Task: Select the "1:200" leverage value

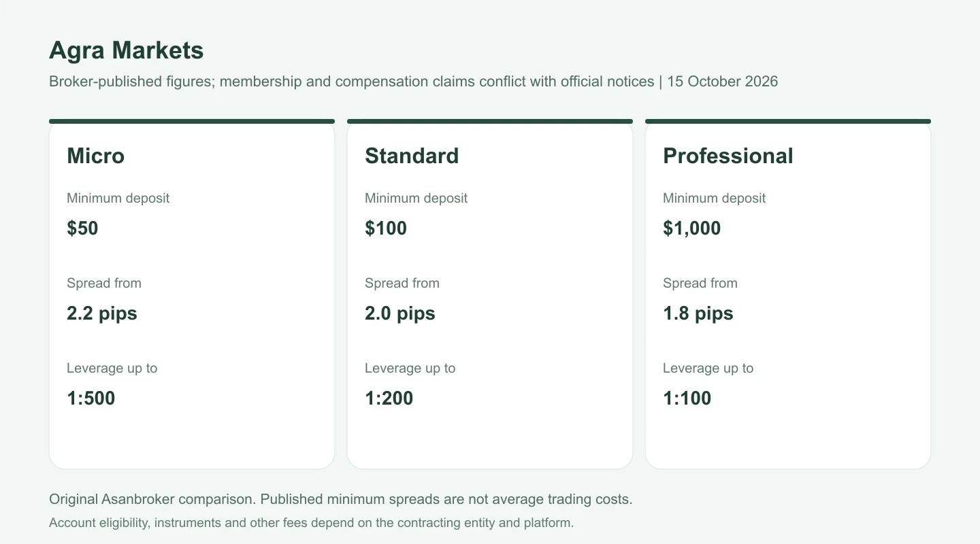Action: 389,398
